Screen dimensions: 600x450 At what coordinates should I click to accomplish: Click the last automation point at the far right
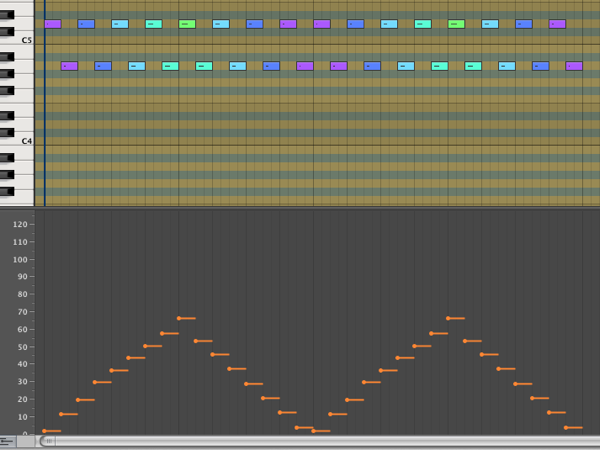pyautogui.click(x=566, y=428)
